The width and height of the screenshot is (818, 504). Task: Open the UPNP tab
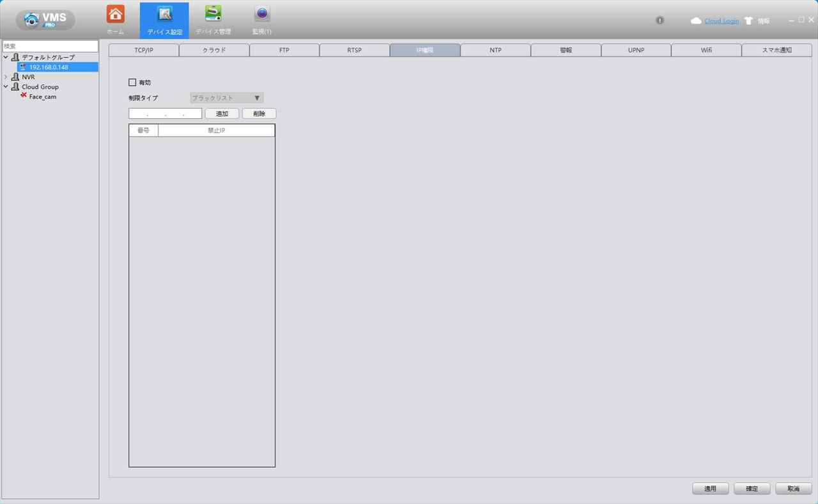click(636, 50)
